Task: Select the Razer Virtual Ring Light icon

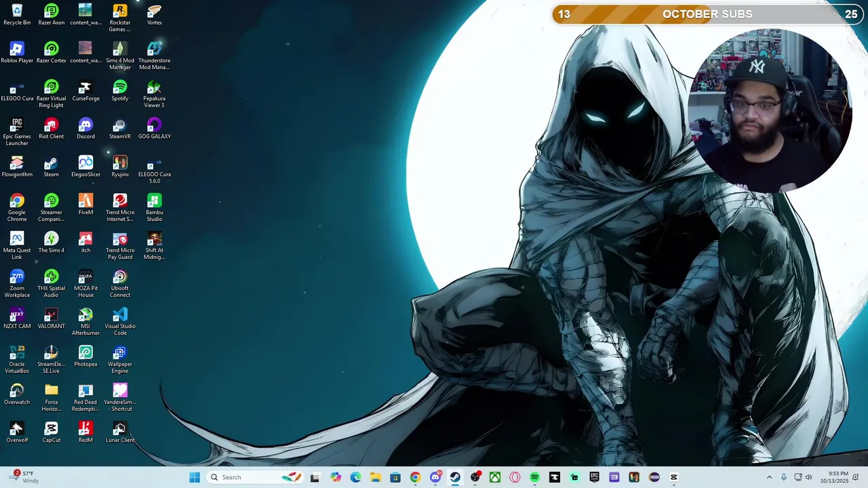Action: (52, 94)
